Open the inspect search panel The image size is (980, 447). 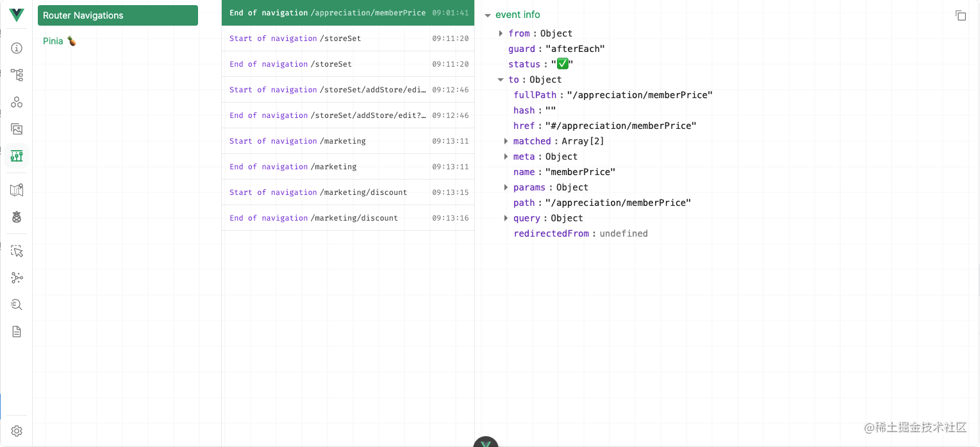(x=17, y=305)
